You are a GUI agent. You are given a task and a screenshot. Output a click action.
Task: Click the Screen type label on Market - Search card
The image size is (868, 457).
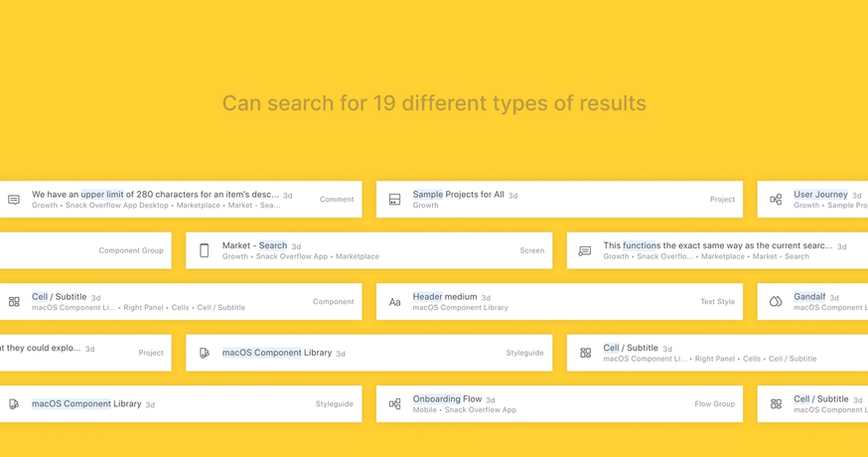532,250
